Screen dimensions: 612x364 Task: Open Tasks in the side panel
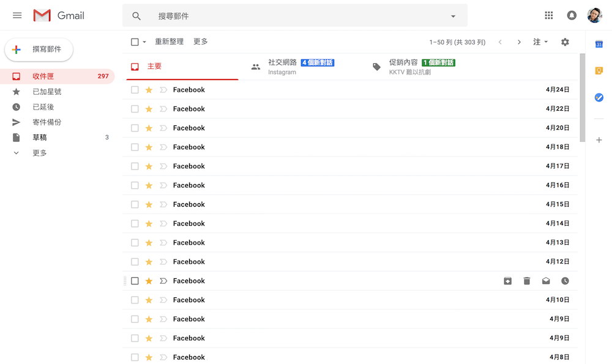(599, 97)
